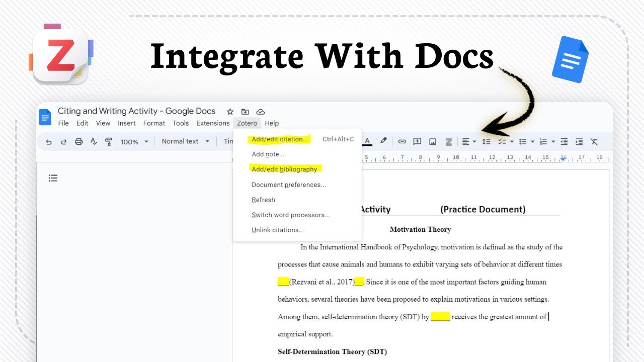Image resolution: width=644 pixels, height=362 pixels.
Task: Clear formatting from toolbar
Action: [594, 142]
